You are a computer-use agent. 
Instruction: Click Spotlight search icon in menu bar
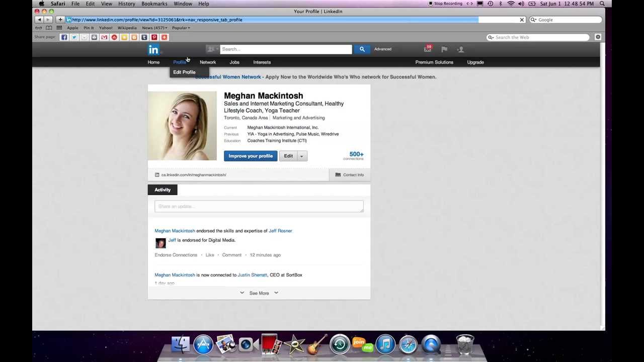pos(602,4)
